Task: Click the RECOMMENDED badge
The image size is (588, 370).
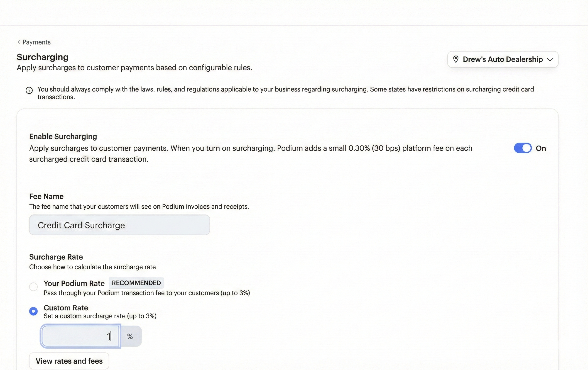Action: point(136,283)
